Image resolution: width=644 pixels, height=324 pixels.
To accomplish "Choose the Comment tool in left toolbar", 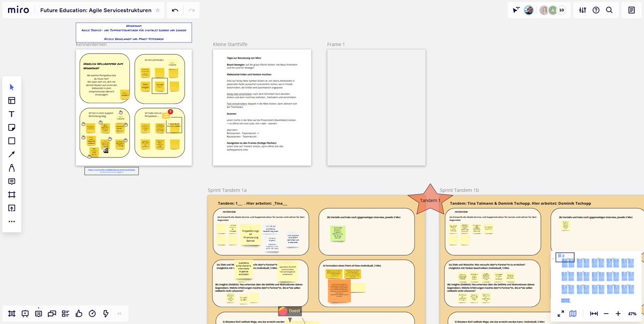I will [x=12, y=181].
